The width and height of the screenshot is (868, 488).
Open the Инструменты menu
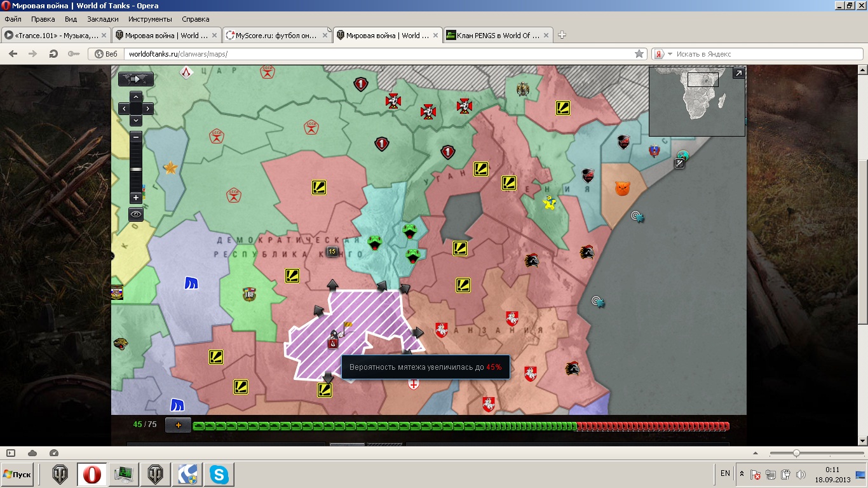(150, 19)
